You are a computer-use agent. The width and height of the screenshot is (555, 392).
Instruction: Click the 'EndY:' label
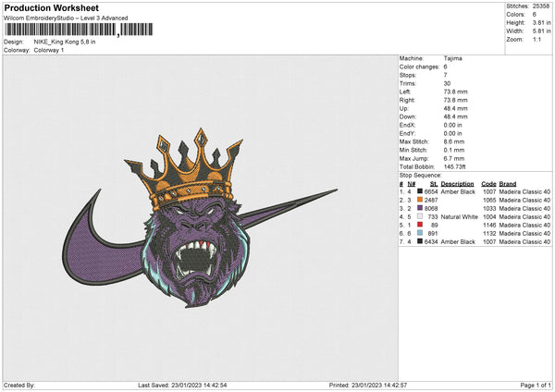[x=407, y=133]
